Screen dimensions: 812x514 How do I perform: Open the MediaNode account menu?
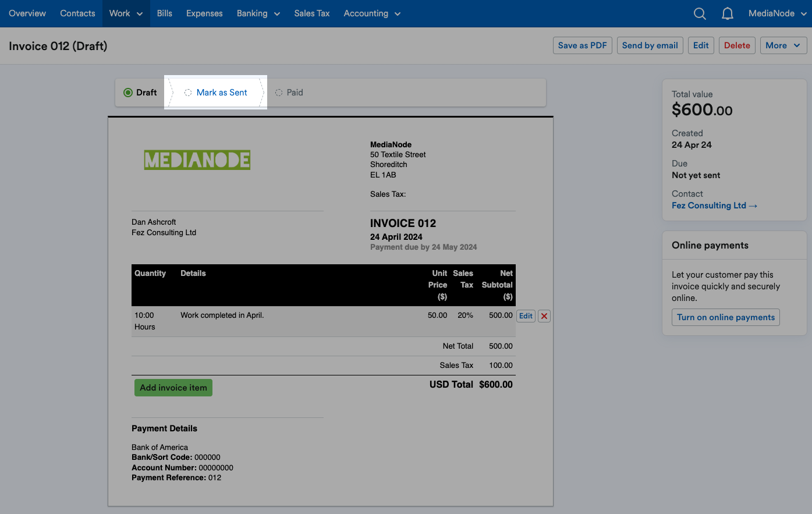click(777, 13)
